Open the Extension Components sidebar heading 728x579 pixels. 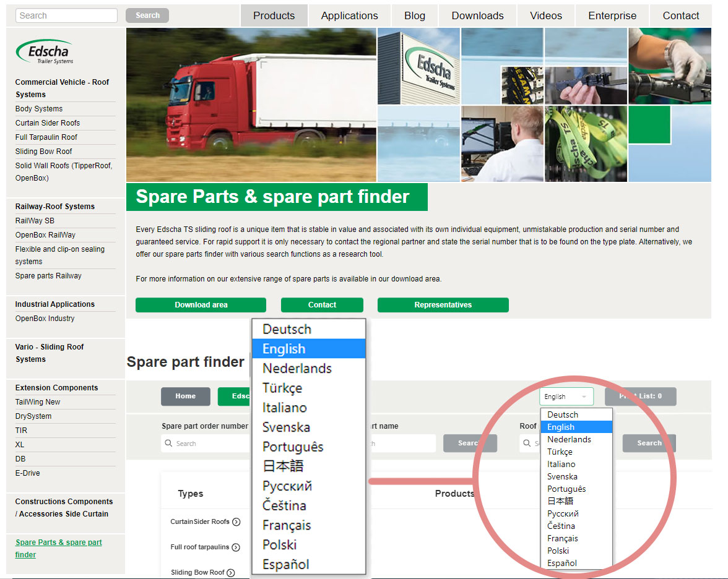click(57, 388)
